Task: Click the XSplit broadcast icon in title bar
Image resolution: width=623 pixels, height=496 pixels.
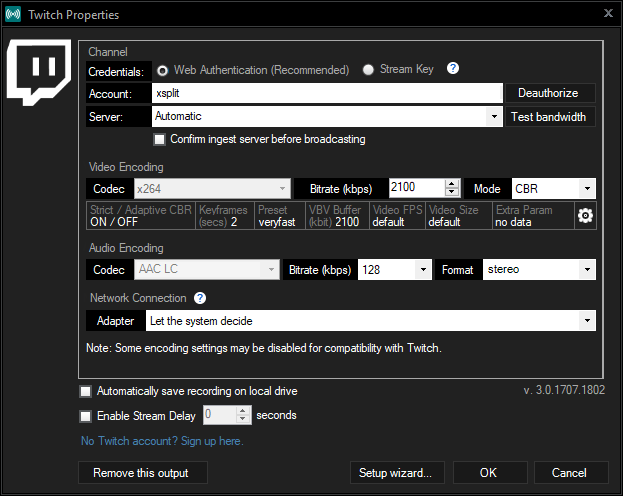Action: coord(13,15)
